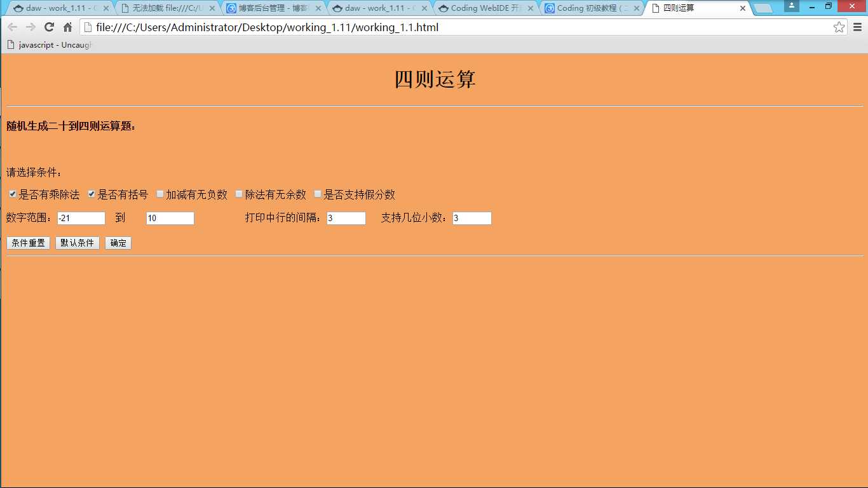
Task: Go back with the browser back arrow
Action: tap(12, 27)
